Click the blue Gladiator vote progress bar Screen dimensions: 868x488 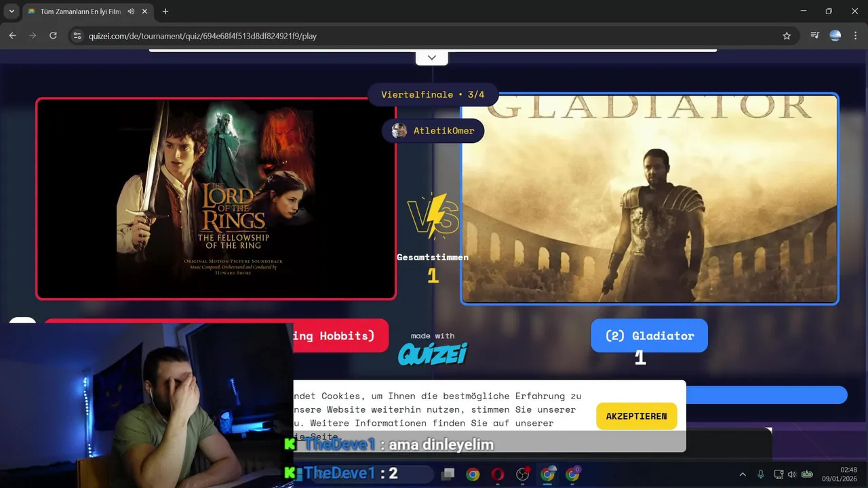point(766,395)
